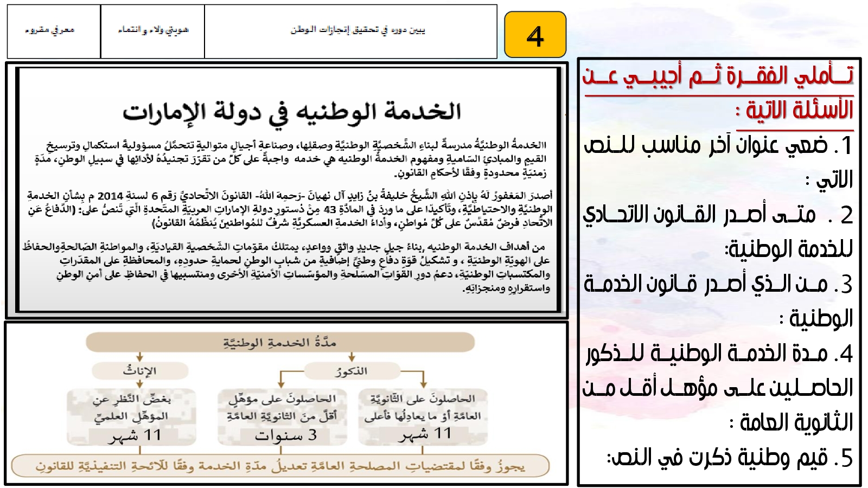Click question 1 about 'عنوان آخر مناسب'

click(718, 162)
